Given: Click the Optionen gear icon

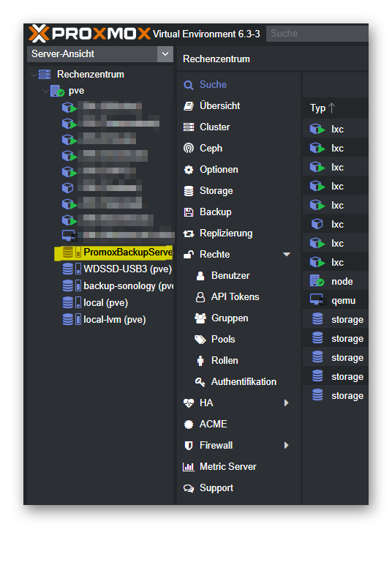Looking at the screenshot, I should [x=189, y=170].
